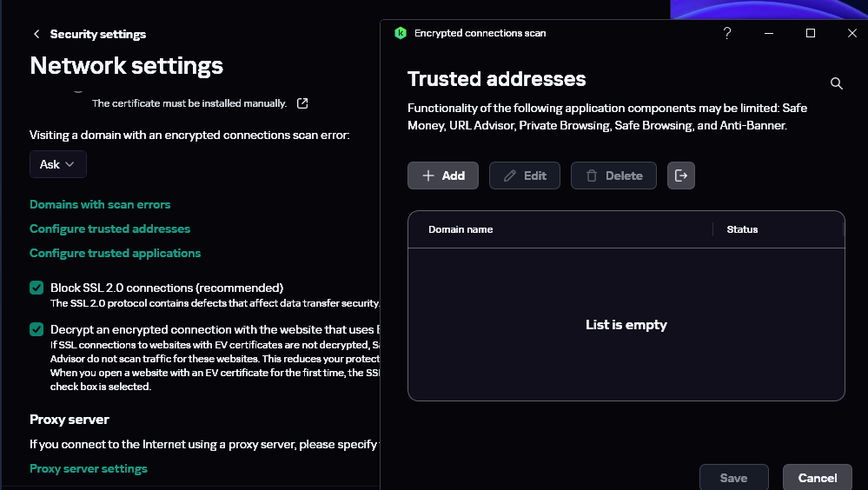Sort by the Status column header
The width and height of the screenshot is (868, 490).
pyautogui.click(x=742, y=229)
